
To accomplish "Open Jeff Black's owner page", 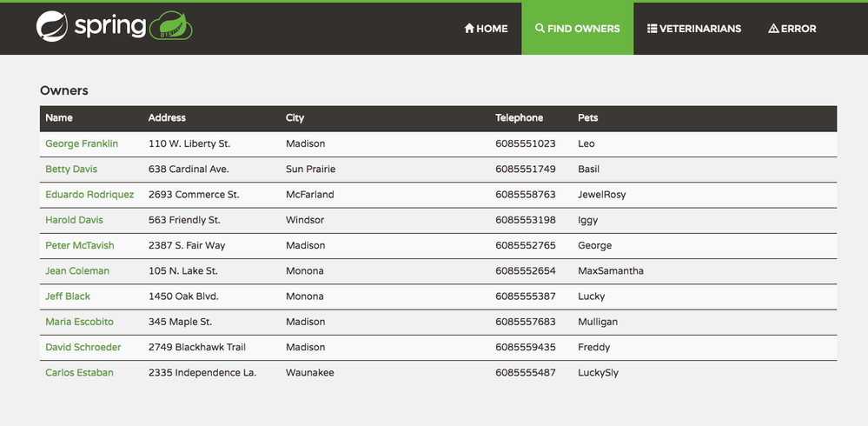I will [x=68, y=296].
